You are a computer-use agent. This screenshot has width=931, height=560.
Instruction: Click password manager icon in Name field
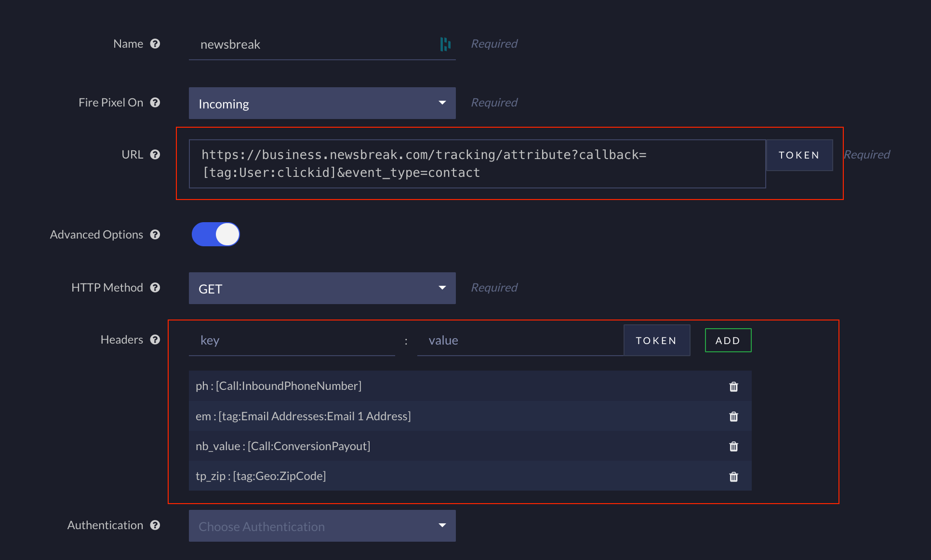click(445, 44)
